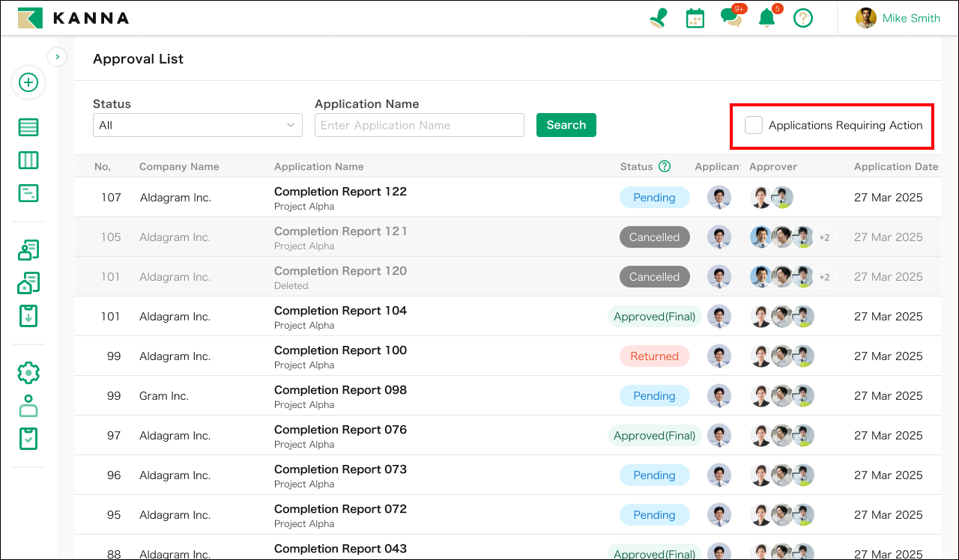Image resolution: width=959 pixels, height=560 pixels.
Task: Open the calendar icon in top bar
Action: click(x=695, y=18)
